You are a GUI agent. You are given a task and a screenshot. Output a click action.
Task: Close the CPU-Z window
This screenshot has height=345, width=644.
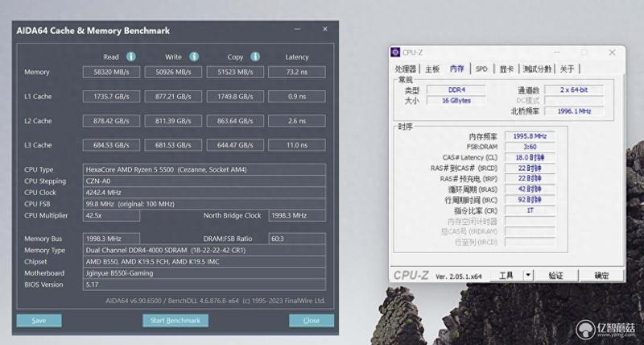pyautogui.click(x=612, y=52)
